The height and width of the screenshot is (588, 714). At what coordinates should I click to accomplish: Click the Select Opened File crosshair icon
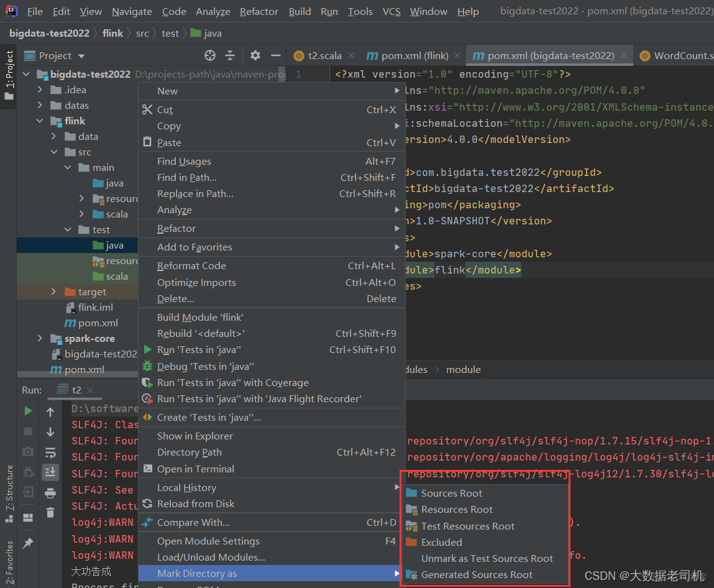tap(210, 55)
